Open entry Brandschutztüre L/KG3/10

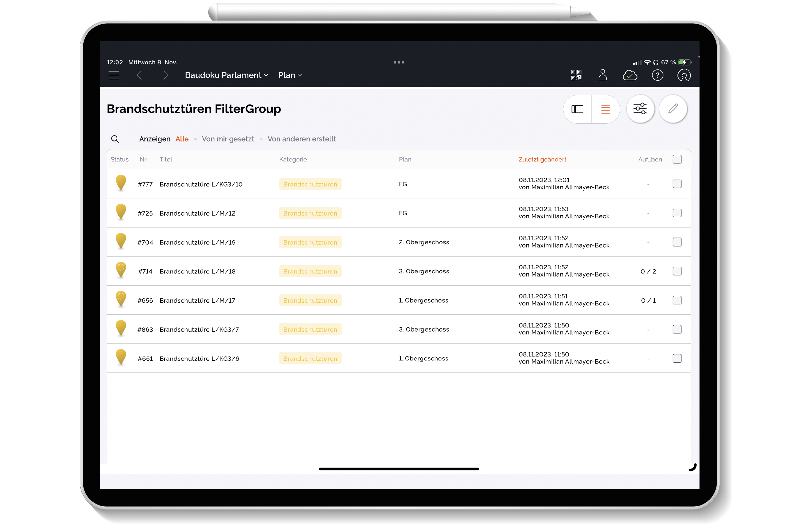click(x=201, y=185)
